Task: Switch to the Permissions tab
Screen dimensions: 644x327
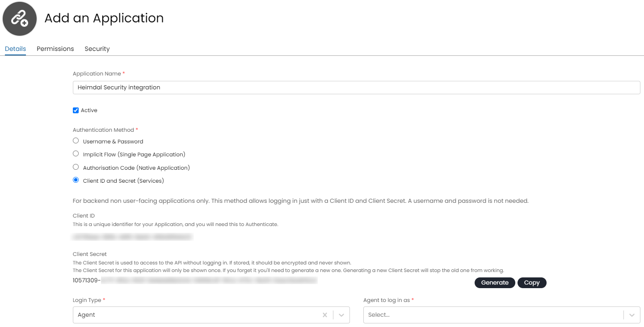Action: coord(55,49)
